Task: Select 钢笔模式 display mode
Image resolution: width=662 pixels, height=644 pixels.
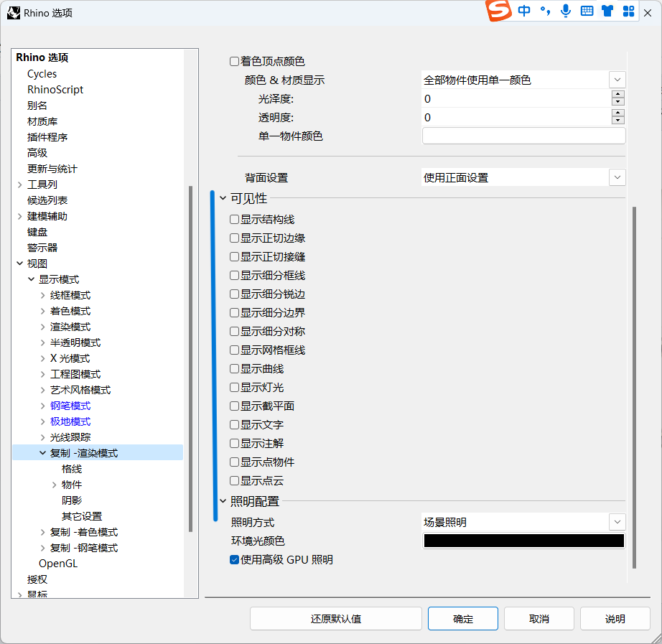Action: 70,406
